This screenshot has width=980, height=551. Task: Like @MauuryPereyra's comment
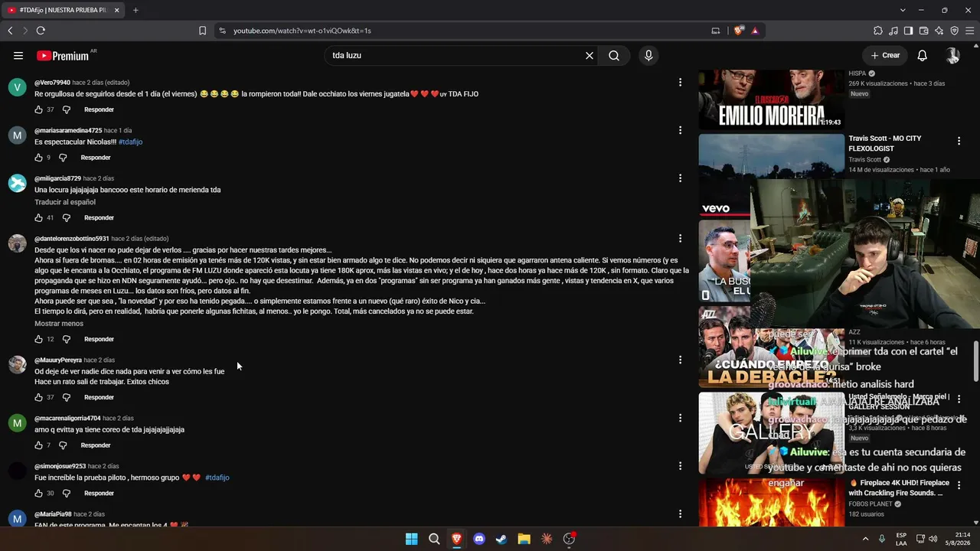click(38, 397)
